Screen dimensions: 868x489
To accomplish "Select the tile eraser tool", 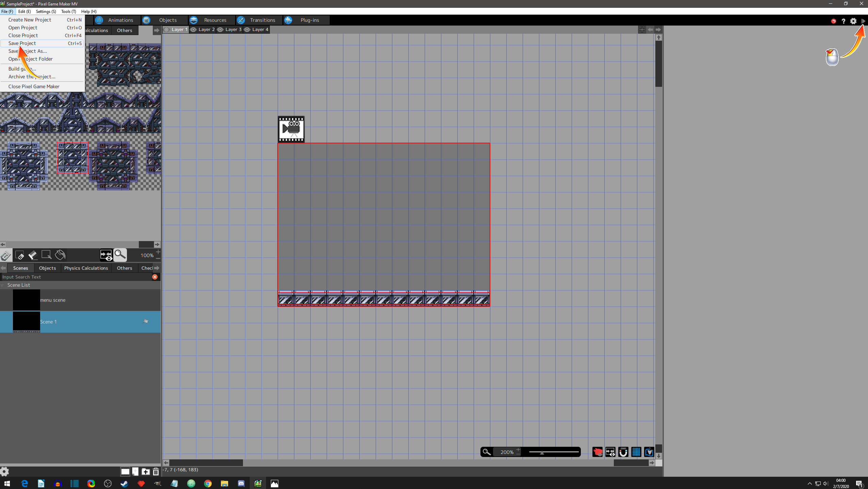I will (x=33, y=255).
